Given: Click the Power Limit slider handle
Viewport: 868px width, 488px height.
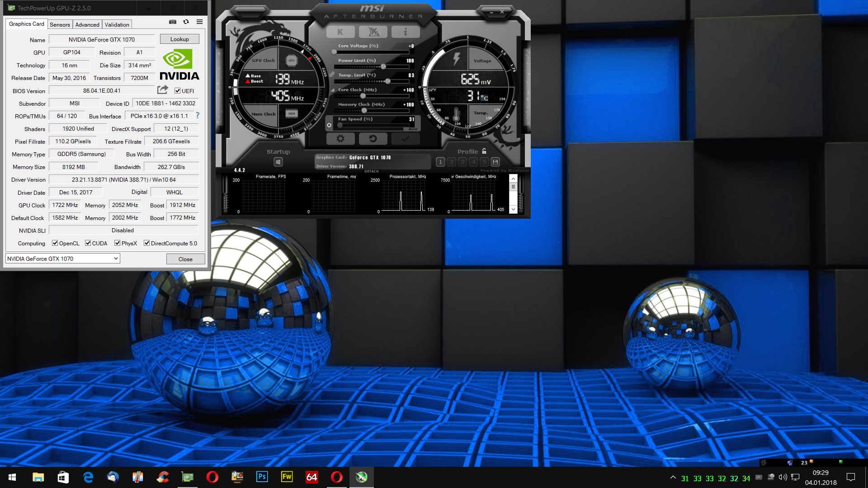Looking at the screenshot, I should [383, 67].
